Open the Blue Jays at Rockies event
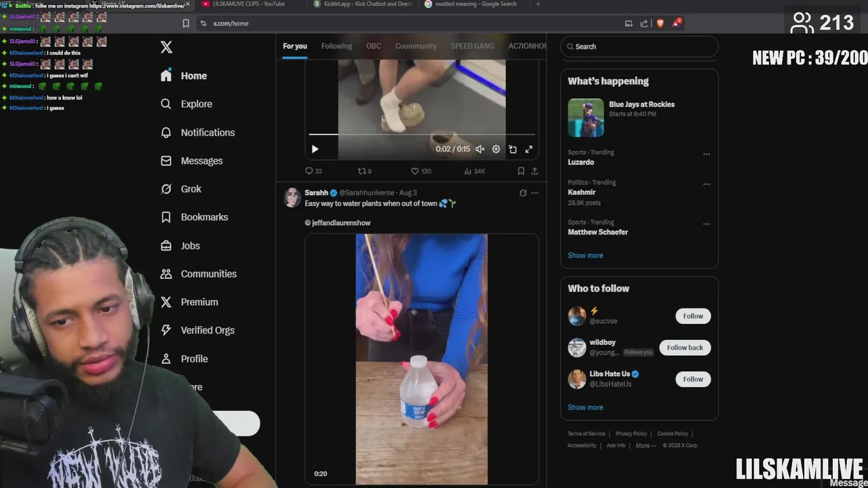Image resolution: width=868 pixels, height=488 pixels. pos(639,118)
